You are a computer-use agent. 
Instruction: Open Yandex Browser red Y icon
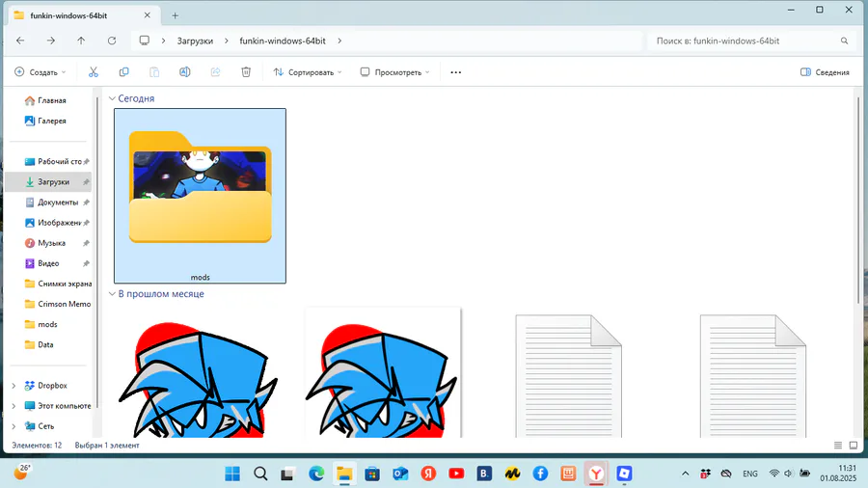(x=596, y=474)
